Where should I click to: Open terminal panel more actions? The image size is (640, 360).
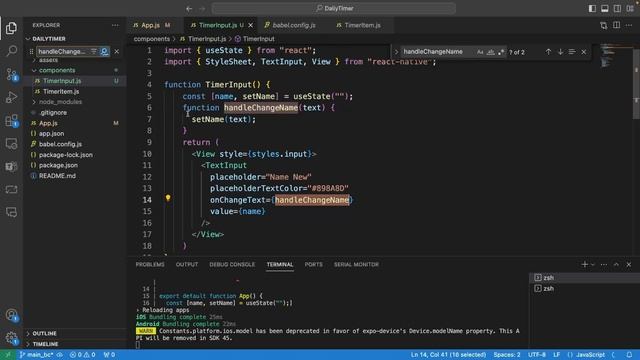point(604,264)
